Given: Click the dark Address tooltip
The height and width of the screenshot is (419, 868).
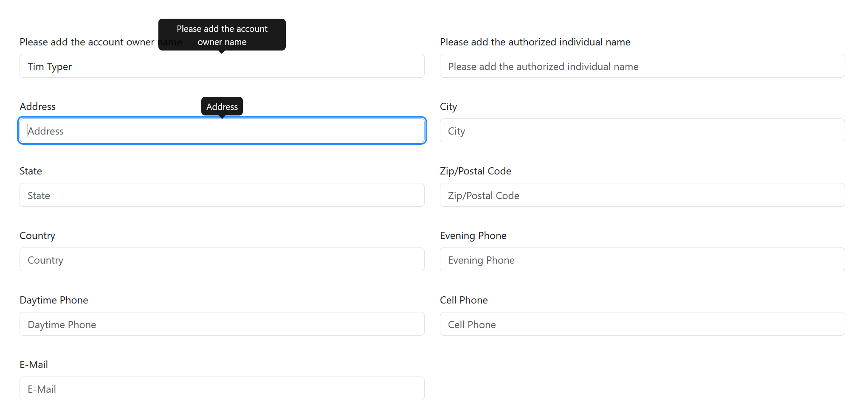Looking at the screenshot, I should point(222,106).
